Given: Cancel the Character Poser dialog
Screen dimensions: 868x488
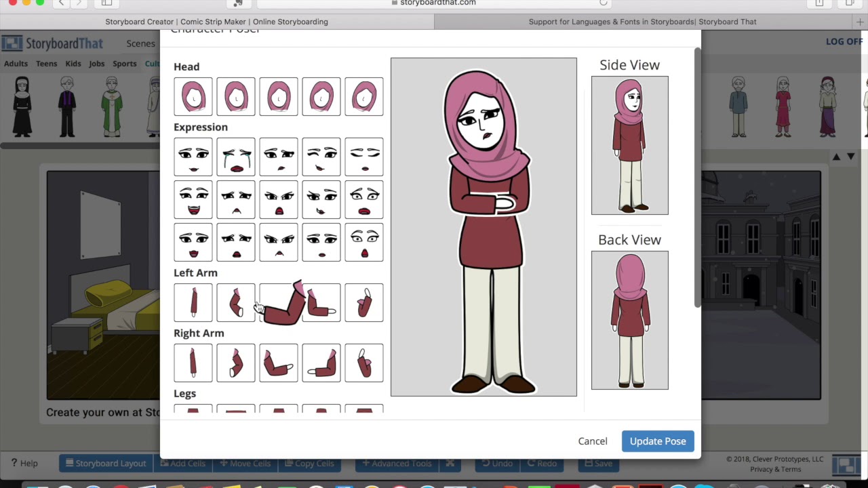Looking at the screenshot, I should [593, 441].
